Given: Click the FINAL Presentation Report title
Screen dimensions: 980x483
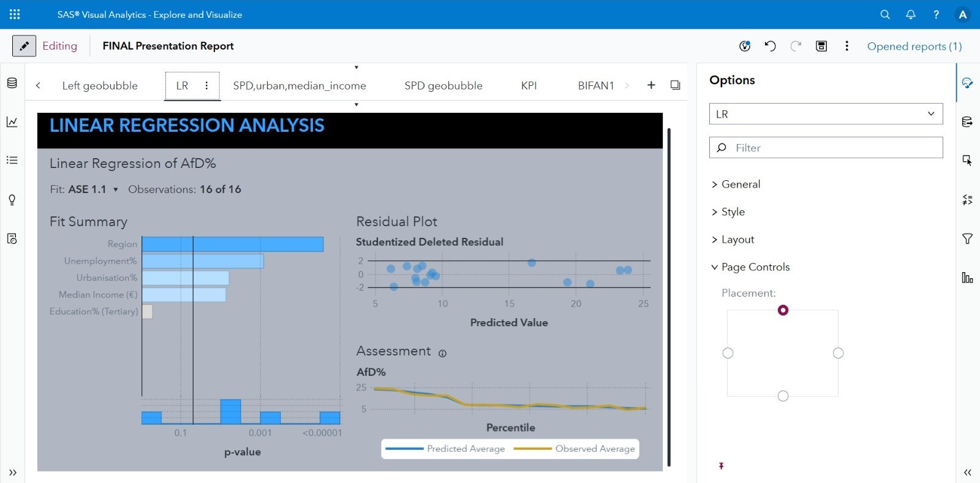Looking at the screenshot, I should tap(168, 46).
